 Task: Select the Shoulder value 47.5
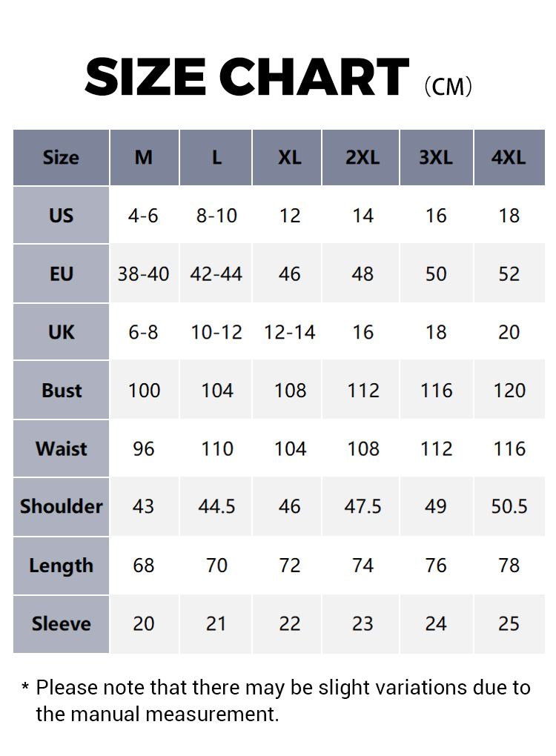[363, 507]
